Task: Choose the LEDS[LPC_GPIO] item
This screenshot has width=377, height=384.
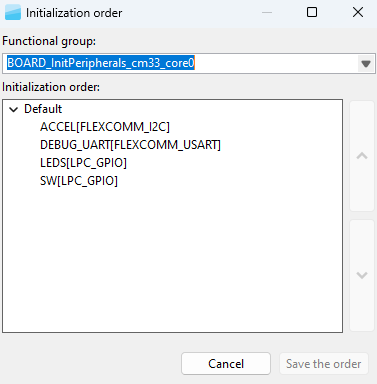Action: click(x=83, y=163)
